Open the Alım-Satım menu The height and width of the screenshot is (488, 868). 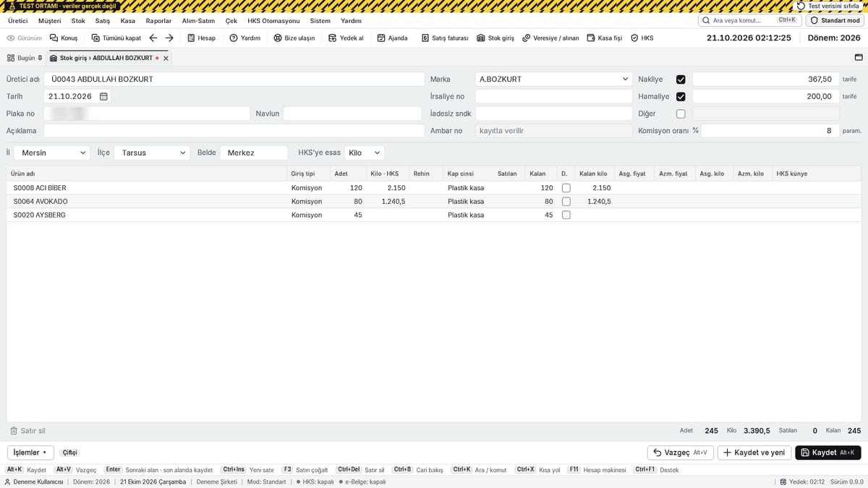[198, 21]
